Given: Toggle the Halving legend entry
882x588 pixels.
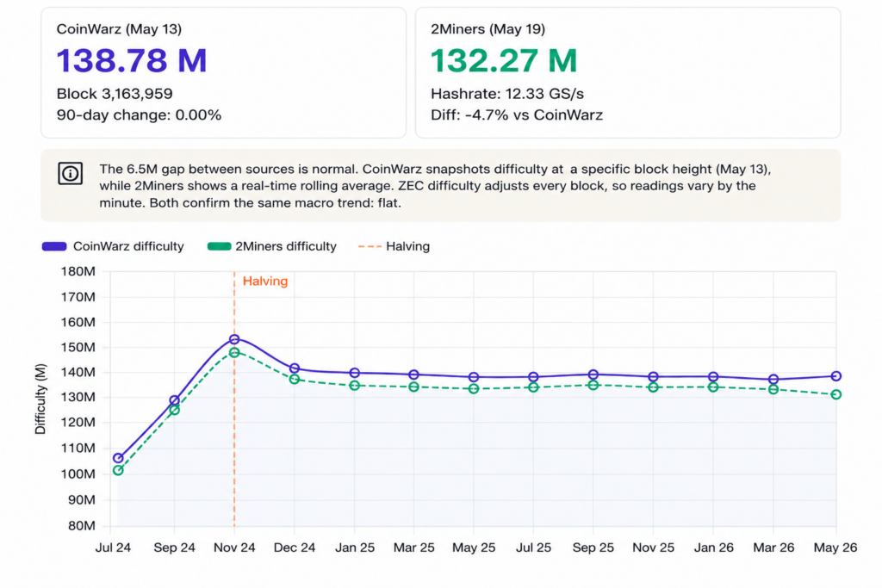Looking at the screenshot, I should point(394,246).
